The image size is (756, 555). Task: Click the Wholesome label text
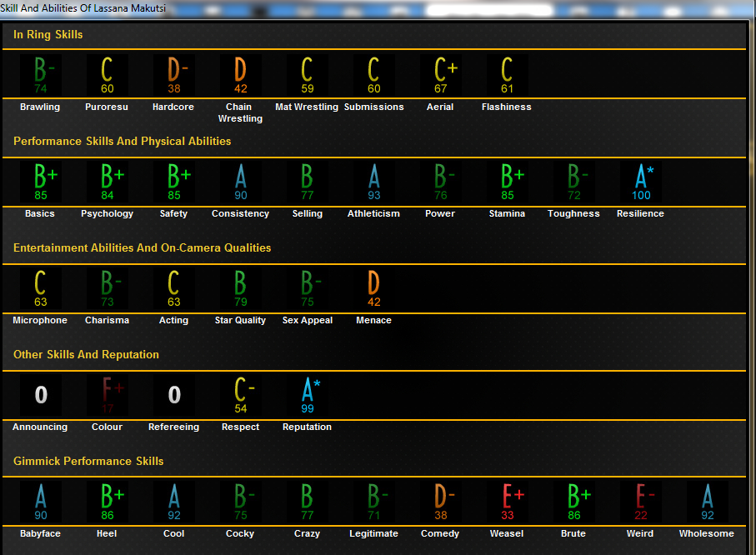coord(706,534)
